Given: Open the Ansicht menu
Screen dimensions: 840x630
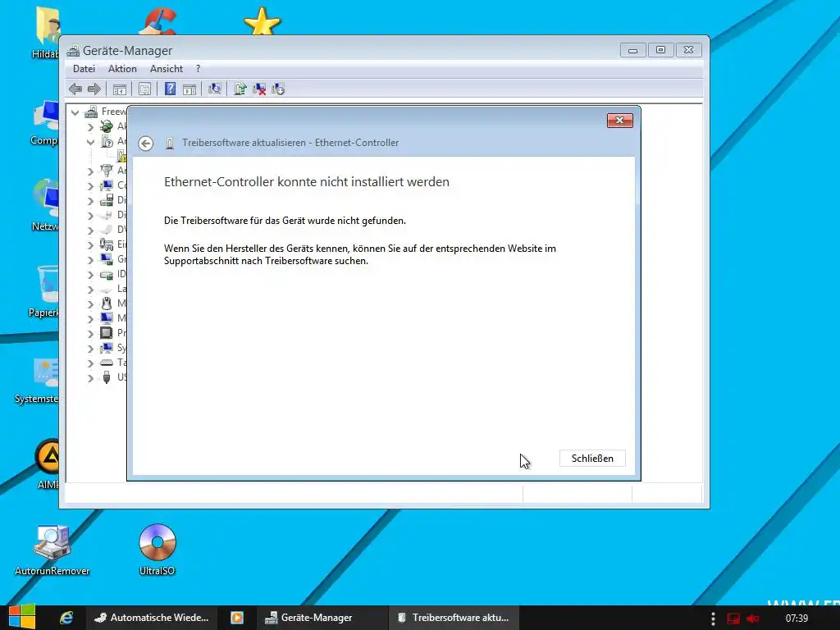Looking at the screenshot, I should tap(166, 69).
